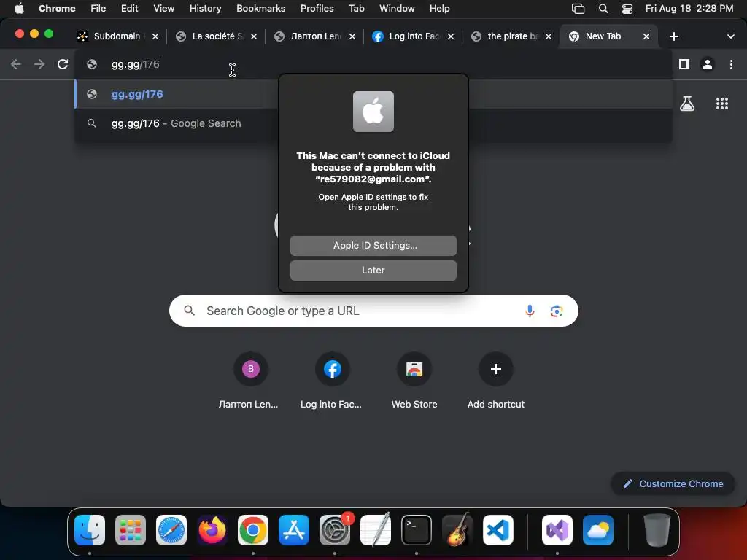Image resolution: width=747 pixels, height=560 pixels.
Task: Search by image with Google Lens icon
Action: tap(557, 311)
